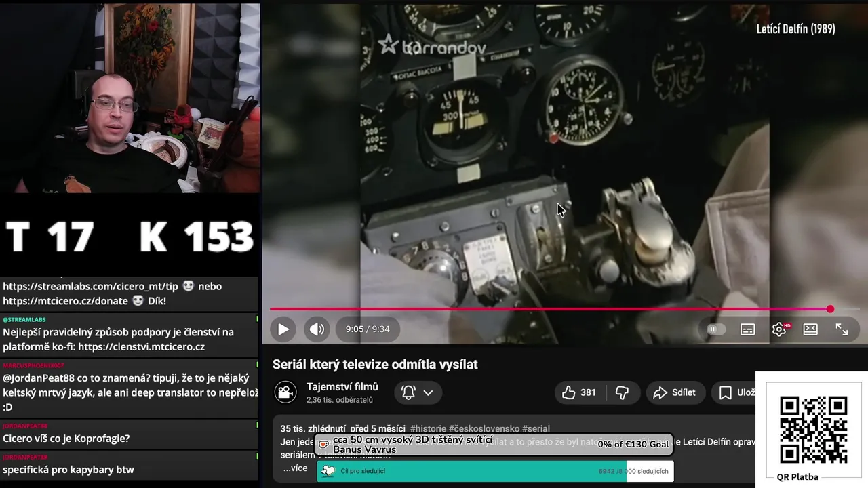868x488 pixels.
Task: Enter fullscreen mode
Action: [842, 329]
